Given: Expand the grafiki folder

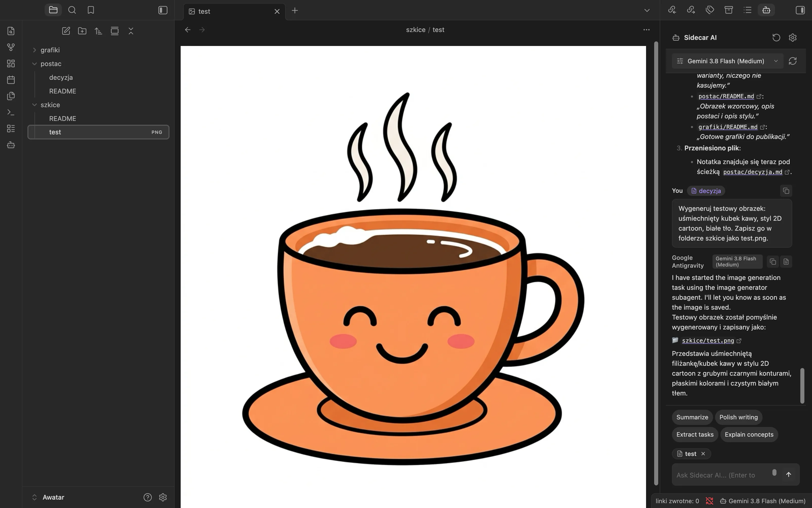Looking at the screenshot, I should pyautogui.click(x=34, y=50).
